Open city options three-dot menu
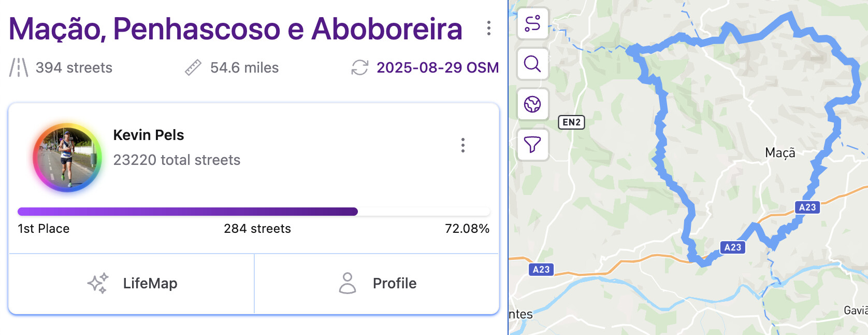 (x=488, y=28)
